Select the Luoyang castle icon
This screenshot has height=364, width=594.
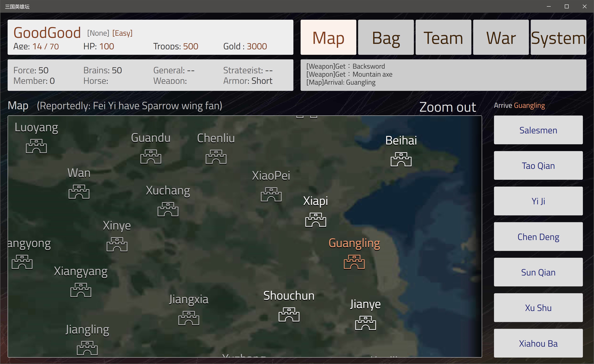(36, 146)
